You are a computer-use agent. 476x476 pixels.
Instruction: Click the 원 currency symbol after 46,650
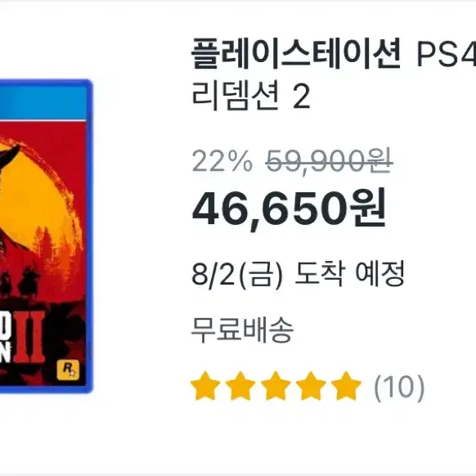pyautogui.click(x=368, y=208)
